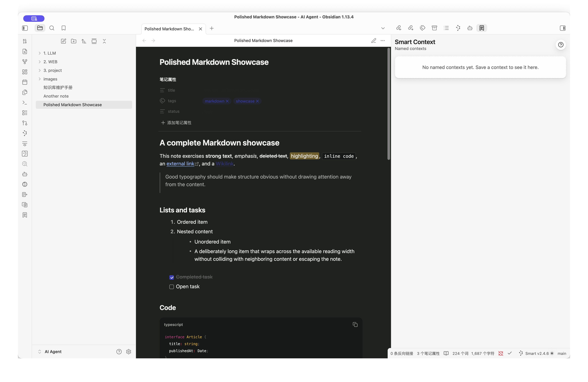Screen dimensions: 588x382
Task: Open the all properties pane icon
Action: pyautogui.click(x=434, y=28)
